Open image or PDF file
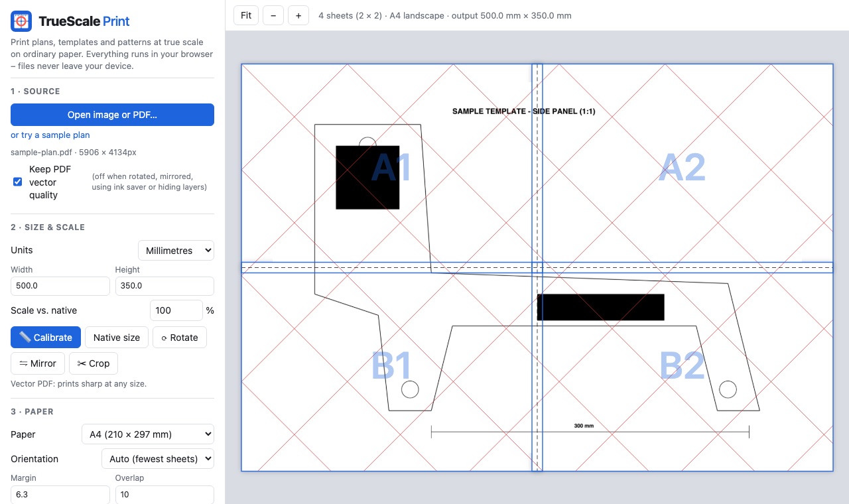This screenshot has width=849, height=504. (x=112, y=115)
